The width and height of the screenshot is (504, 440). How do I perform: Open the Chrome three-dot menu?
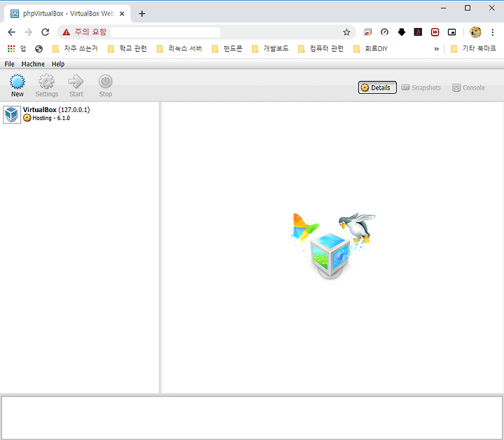492,32
